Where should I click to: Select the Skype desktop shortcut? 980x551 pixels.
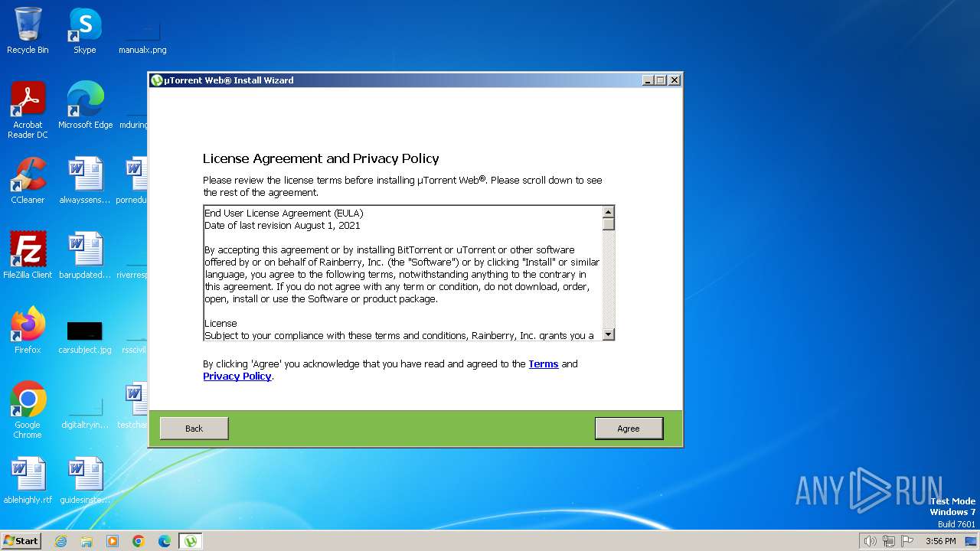tap(85, 31)
